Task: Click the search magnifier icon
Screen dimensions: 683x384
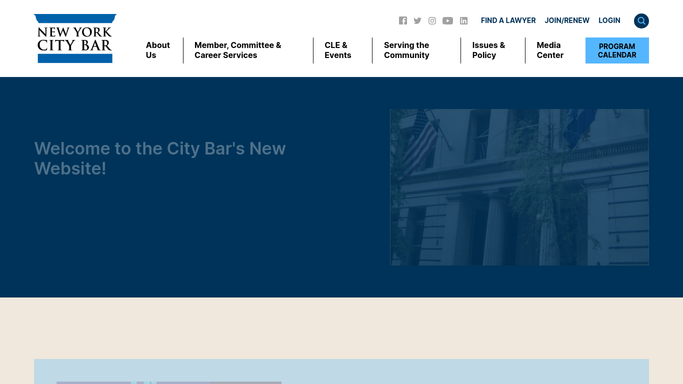Action: (641, 21)
